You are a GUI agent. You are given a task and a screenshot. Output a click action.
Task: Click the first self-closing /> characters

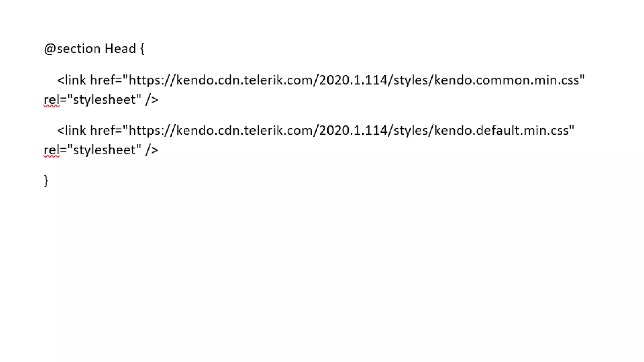pos(152,100)
